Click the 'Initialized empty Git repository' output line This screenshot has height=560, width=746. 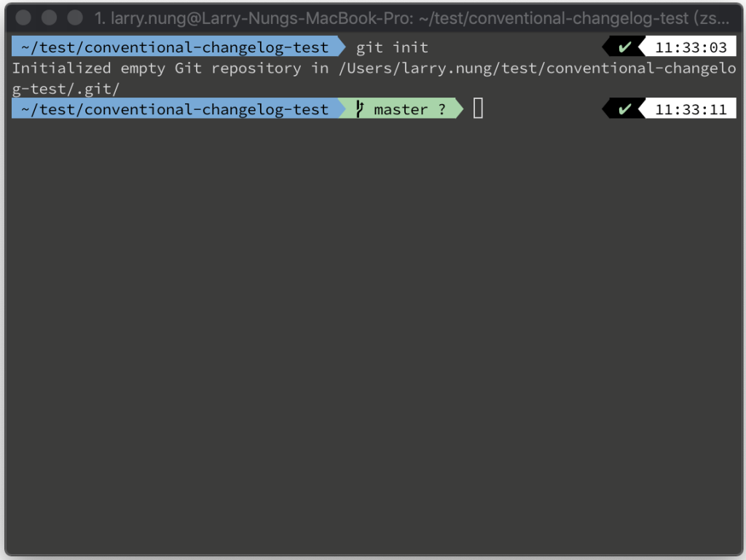pyautogui.click(x=374, y=68)
